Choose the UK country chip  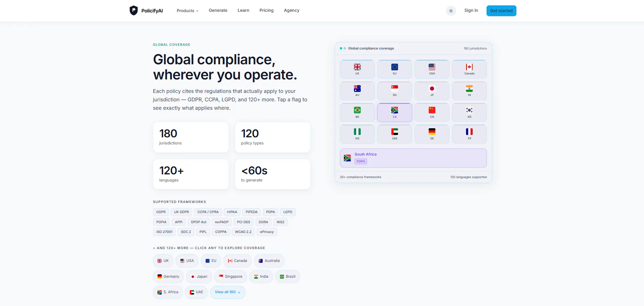click(x=163, y=261)
